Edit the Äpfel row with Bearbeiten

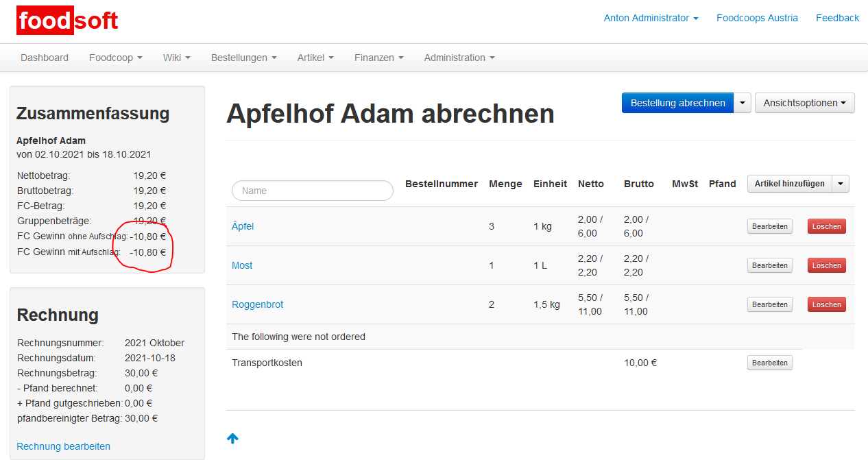pos(769,226)
